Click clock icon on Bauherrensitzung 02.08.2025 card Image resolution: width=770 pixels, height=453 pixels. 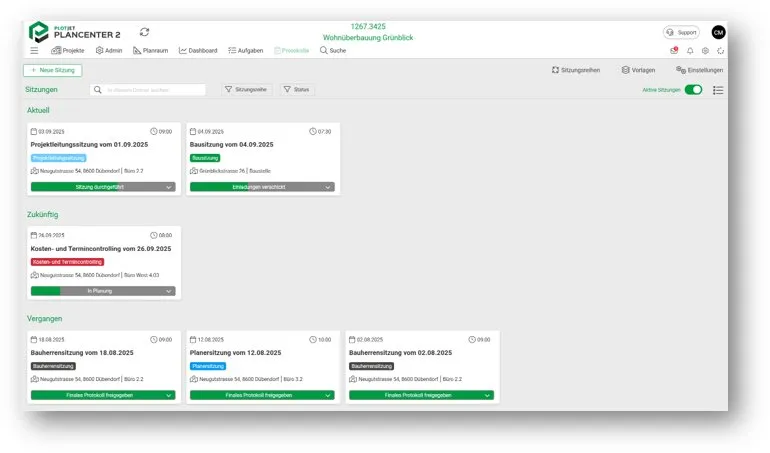(x=472, y=340)
